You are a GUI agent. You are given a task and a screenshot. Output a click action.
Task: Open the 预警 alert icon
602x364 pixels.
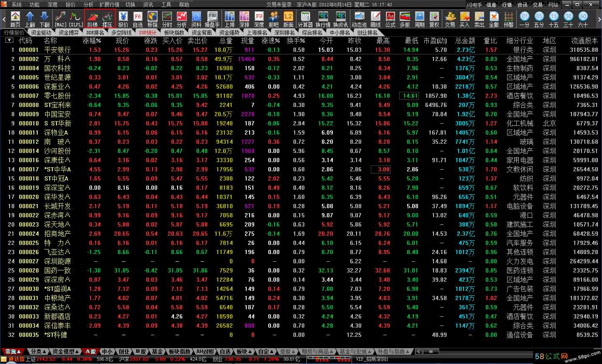tap(509, 19)
